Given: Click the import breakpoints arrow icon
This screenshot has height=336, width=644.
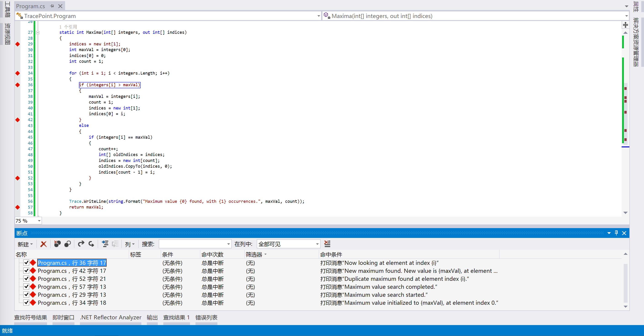Looking at the screenshot, I should 92,244.
